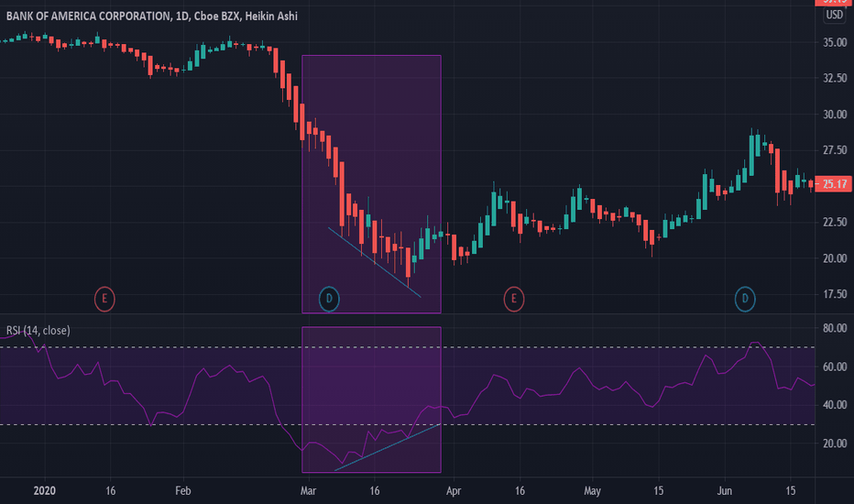
Task: Click the current price label 25.17
Action: (x=834, y=184)
